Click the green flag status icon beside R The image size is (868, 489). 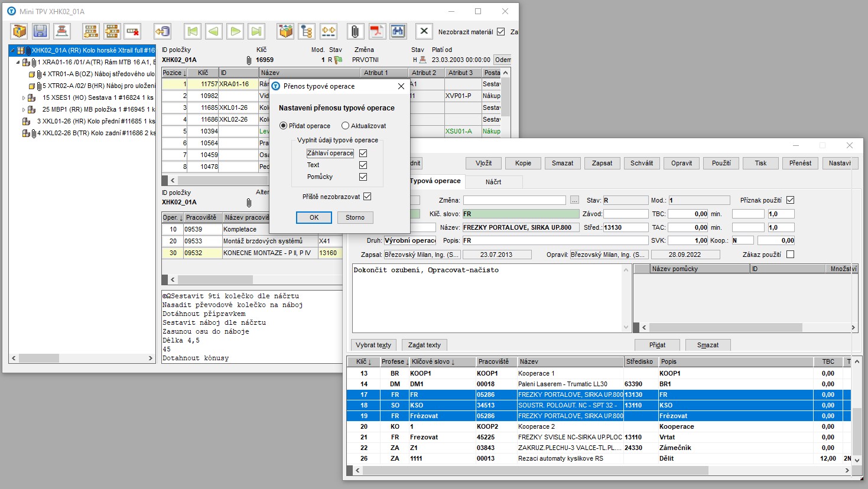coord(339,60)
